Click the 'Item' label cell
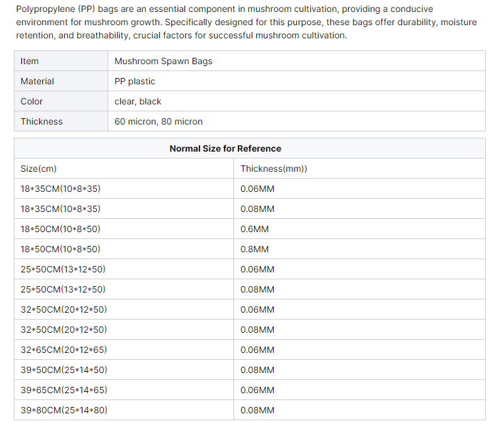Image resolution: width=504 pixels, height=424 pixels. point(30,61)
